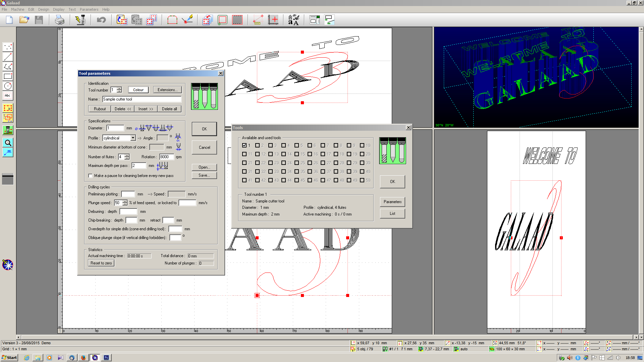Open Photoshop from the taskbar
644x362 pixels.
106,358
